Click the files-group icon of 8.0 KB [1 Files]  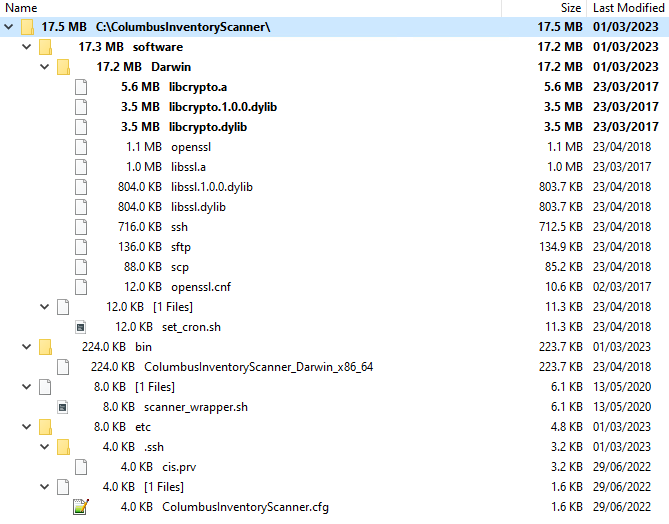point(45,387)
